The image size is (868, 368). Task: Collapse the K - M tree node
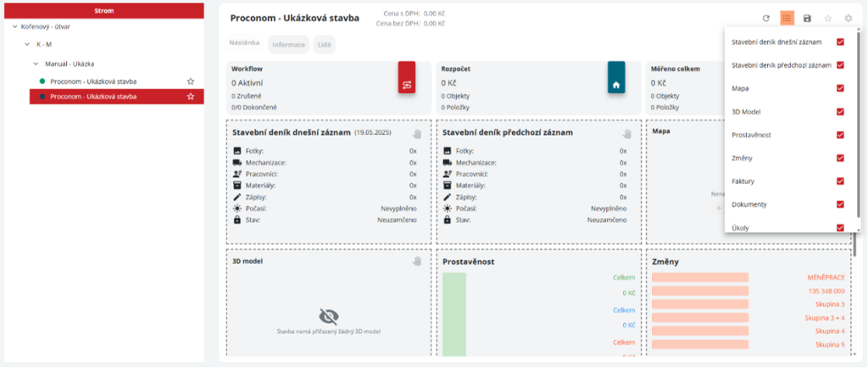point(26,45)
